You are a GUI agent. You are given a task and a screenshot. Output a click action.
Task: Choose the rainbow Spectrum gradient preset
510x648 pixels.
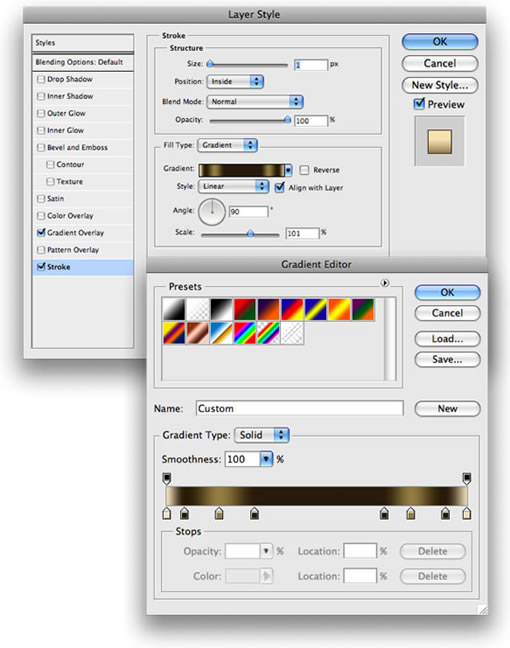(x=245, y=334)
